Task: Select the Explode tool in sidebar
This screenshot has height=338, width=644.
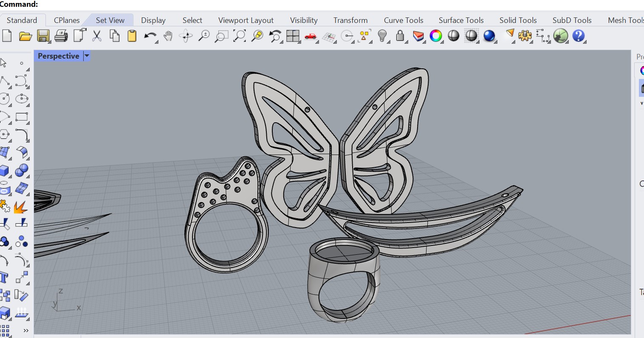Action: (21, 207)
